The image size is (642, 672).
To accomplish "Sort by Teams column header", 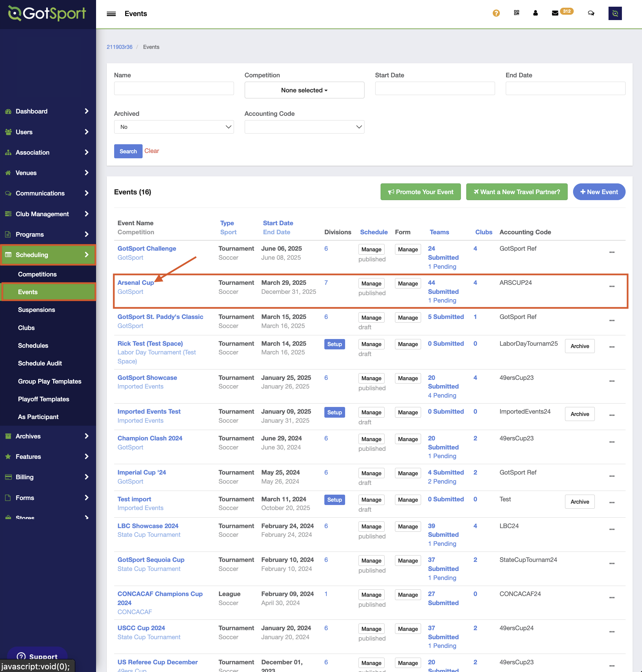I will (439, 232).
